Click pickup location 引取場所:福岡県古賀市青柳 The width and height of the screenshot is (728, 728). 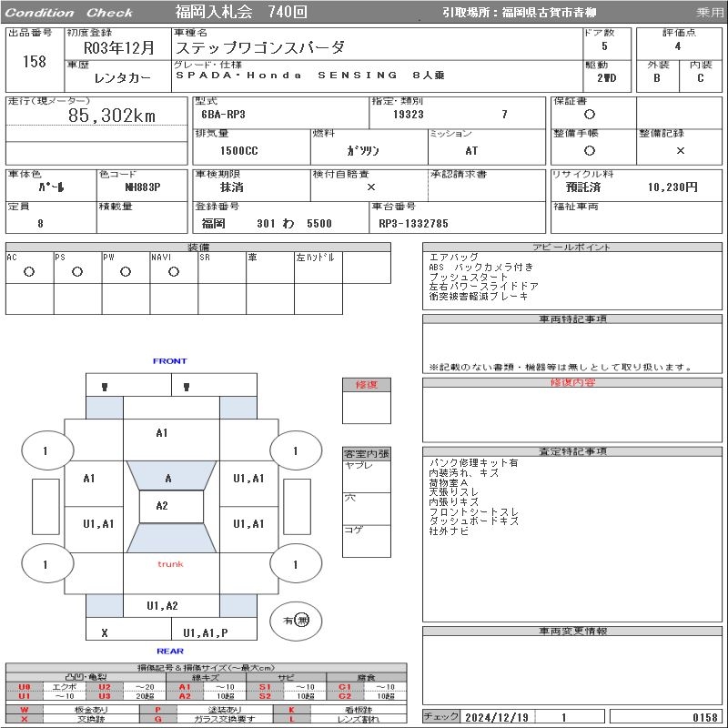click(x=519, y=13)
